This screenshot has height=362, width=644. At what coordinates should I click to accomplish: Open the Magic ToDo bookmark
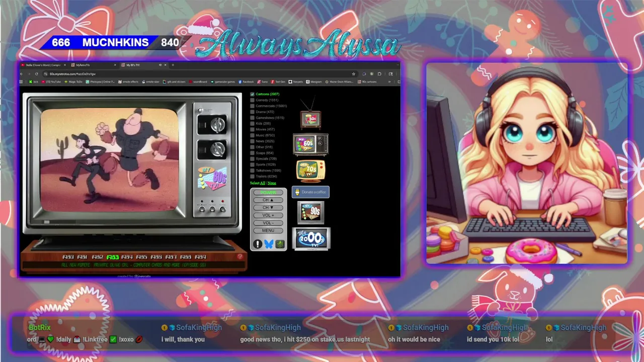click(73, 81)
